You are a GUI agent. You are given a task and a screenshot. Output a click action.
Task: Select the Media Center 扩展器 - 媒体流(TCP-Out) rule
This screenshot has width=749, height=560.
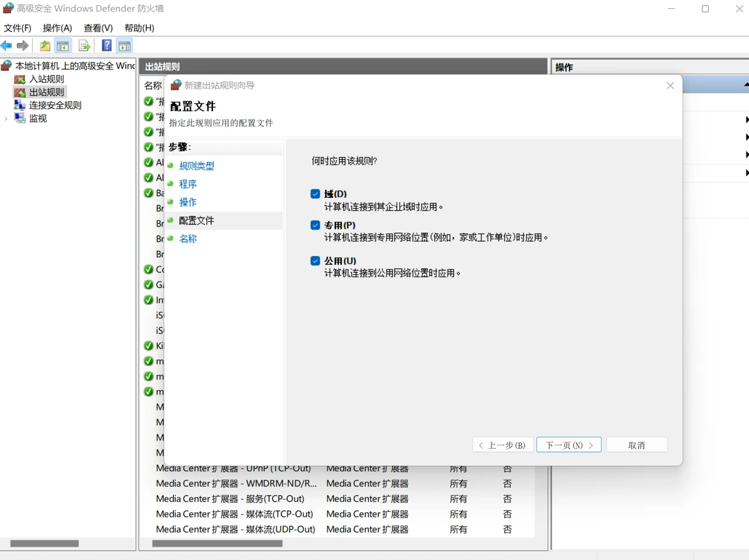click(234, 514)
